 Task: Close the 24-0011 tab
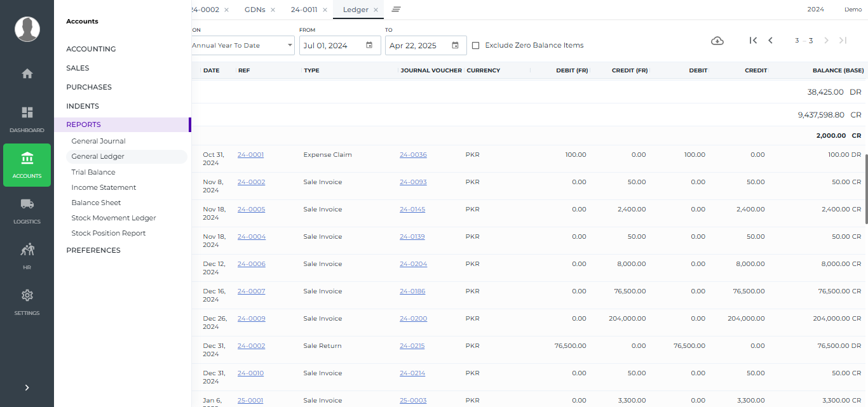(325, 10)
